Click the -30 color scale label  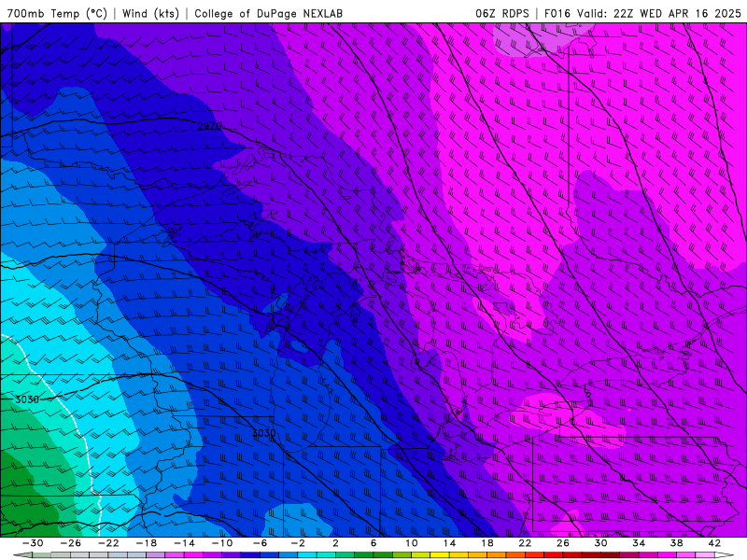click(33, 543)
